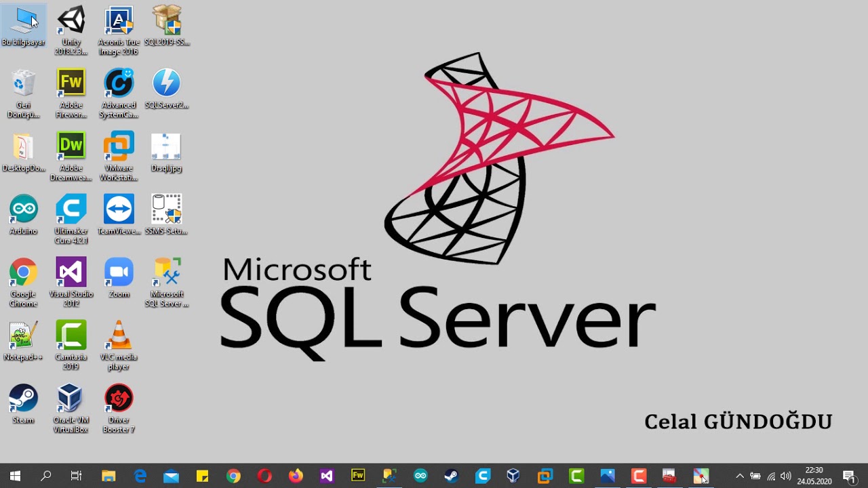868x488 pixels.
Task: Open the VMware Workstation desktop shortcut
Action: (119, 157)
